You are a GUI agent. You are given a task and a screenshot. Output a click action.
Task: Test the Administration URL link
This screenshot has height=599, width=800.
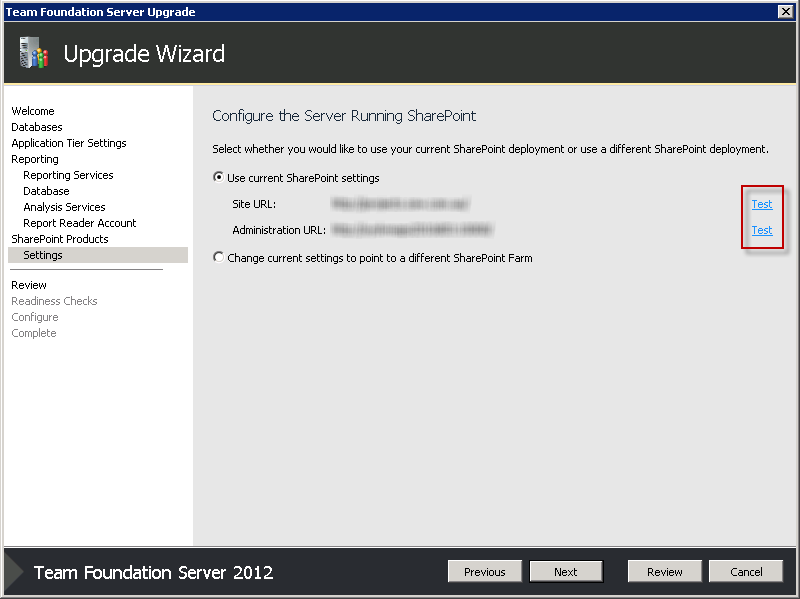762,230
